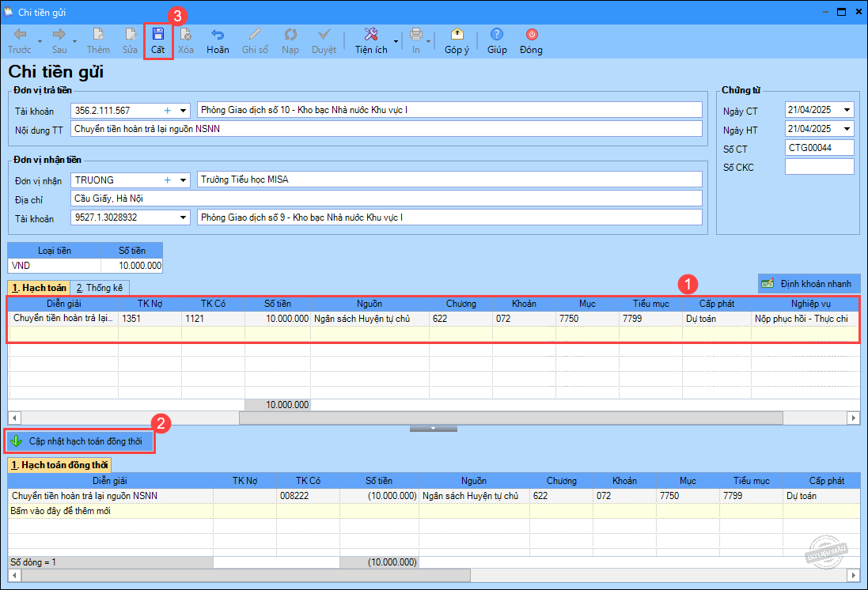Expand Sau button dropdown arrow
Image resolution: width=868 pixels, height=590 pixels.
pyautogui.click(x=74, y=41)
